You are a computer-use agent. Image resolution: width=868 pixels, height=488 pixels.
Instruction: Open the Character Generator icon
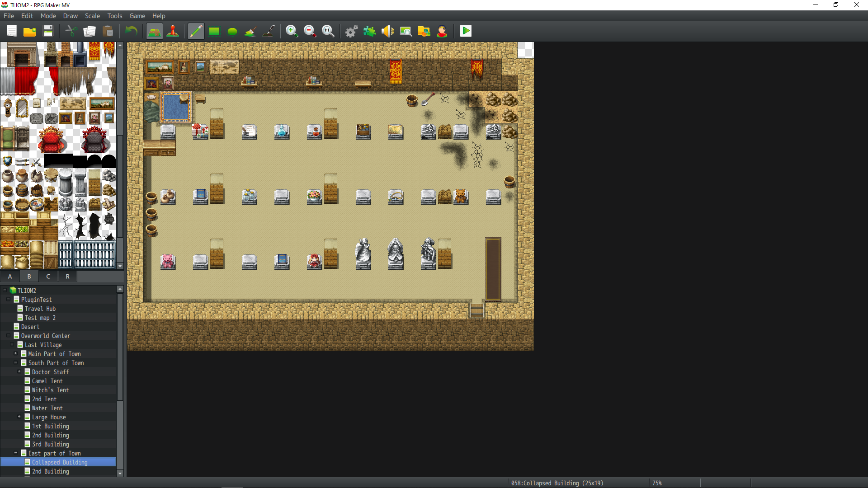(x=442, y=31)
